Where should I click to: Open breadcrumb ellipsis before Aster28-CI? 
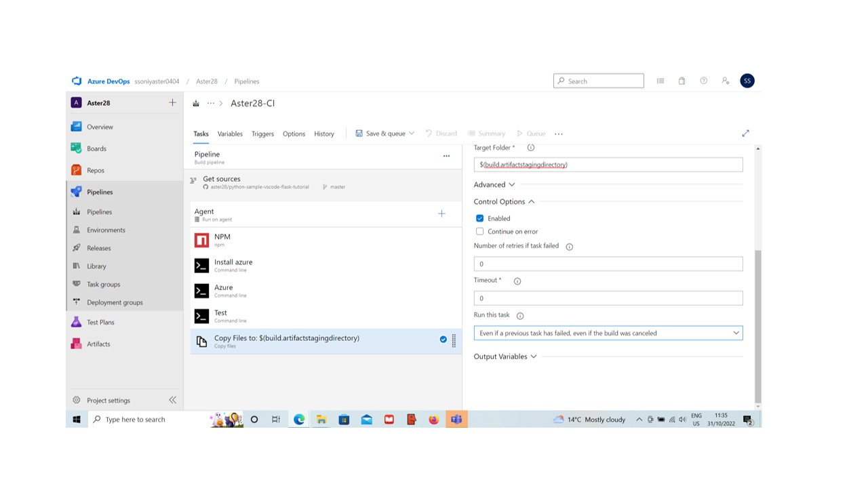(x=211, y=103)
